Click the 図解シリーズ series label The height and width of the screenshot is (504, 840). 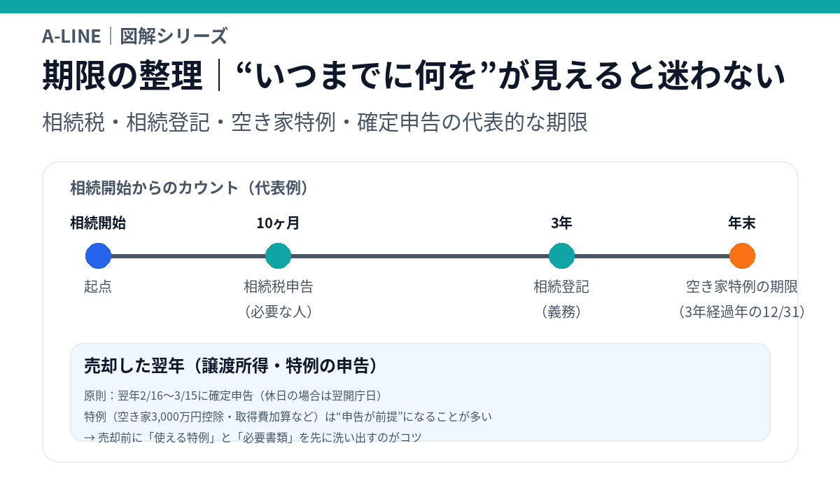pos(174,36)
